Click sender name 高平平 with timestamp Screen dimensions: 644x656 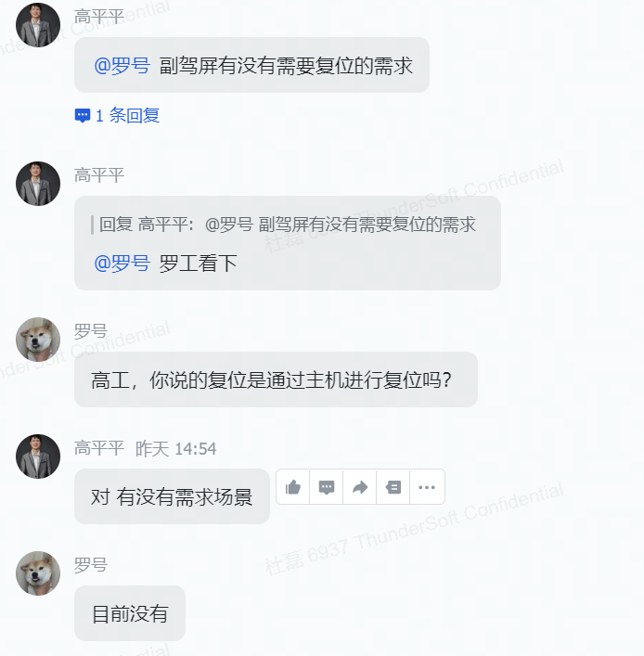(99, 448)
